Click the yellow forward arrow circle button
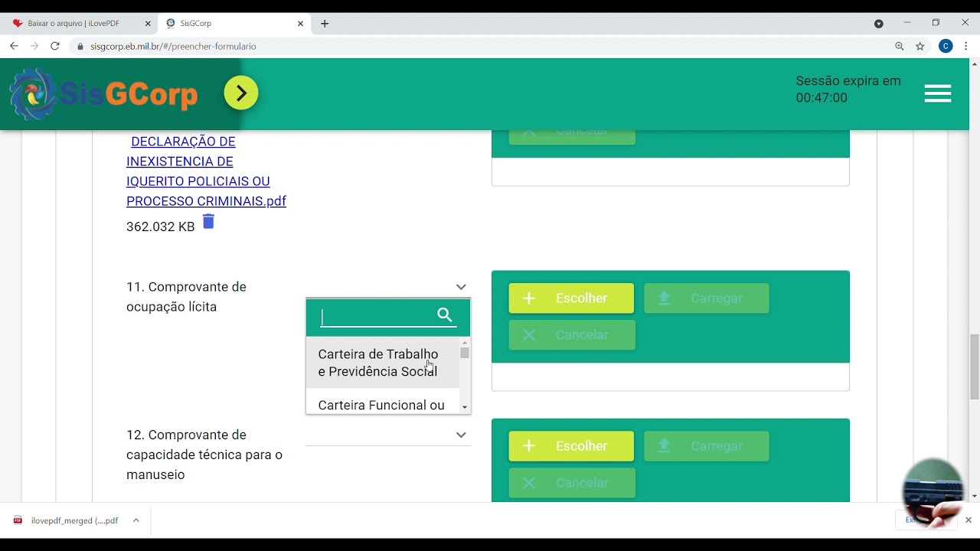Viewport: 980px width, 551px height. pyautogui.click(x=241, y=93)
